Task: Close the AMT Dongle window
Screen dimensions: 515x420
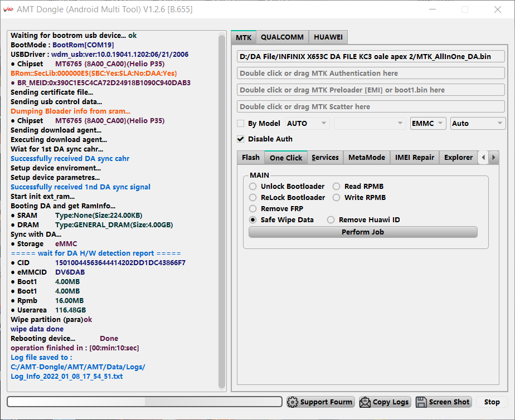Action: (x=498, y=9)
